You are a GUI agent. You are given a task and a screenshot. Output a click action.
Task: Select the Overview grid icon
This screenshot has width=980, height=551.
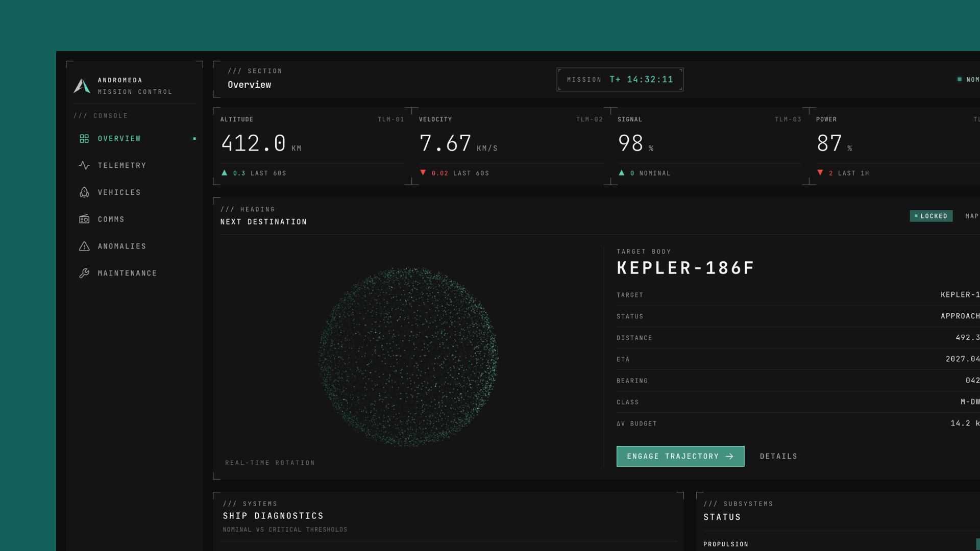pyautogui.click(x=84, y=139)
